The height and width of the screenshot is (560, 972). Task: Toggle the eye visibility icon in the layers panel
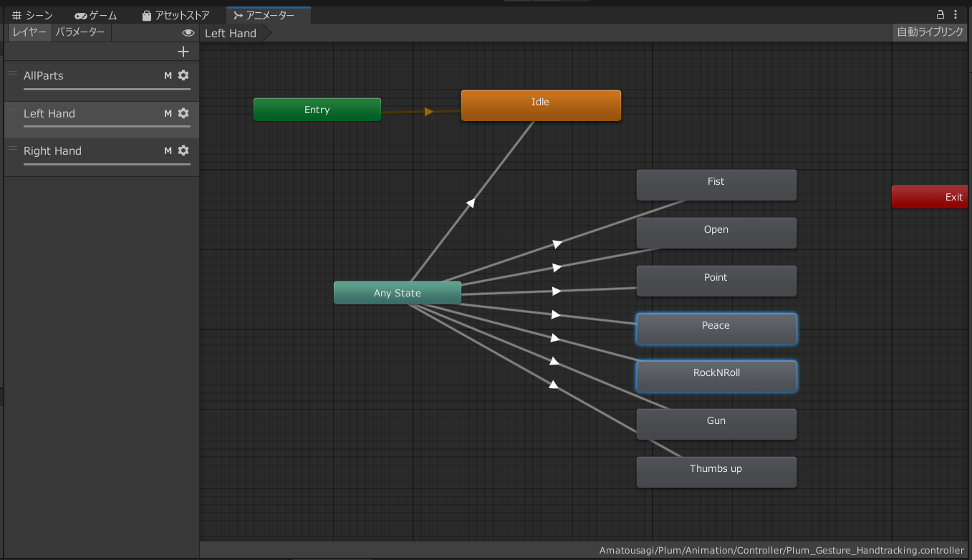pos(188,33)
